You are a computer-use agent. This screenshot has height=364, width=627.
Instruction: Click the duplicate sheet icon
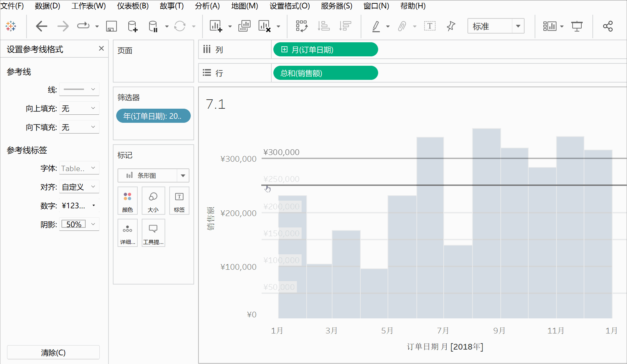pos(244,26)
